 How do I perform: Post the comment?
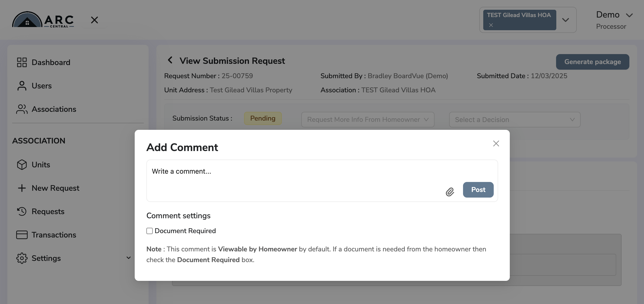tap(478, 190)
